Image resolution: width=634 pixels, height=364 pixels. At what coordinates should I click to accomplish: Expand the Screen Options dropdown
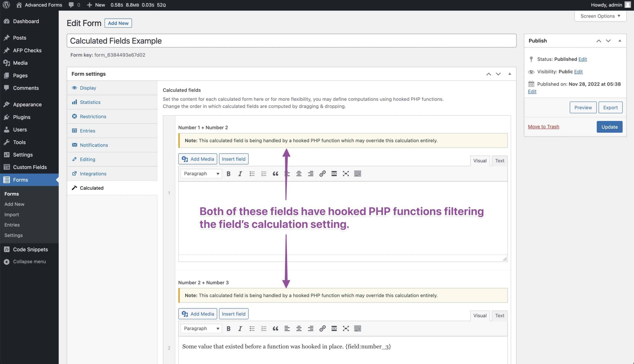[x=600, y=16]
